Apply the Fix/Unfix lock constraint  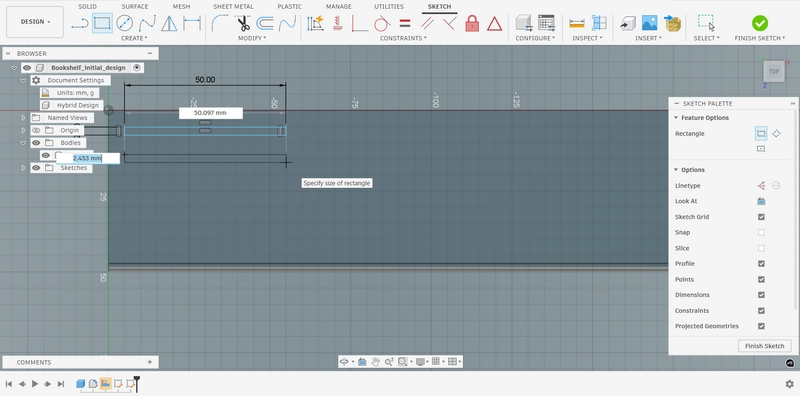pos(472,23)
